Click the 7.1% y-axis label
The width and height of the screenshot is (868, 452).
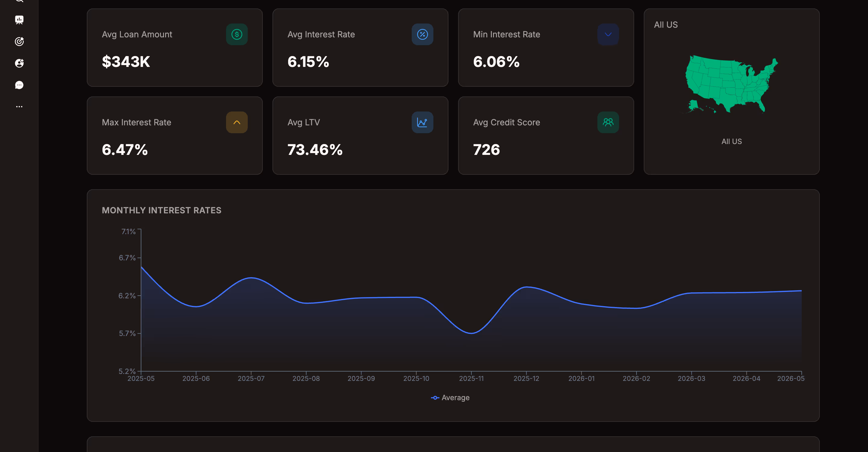128,231
